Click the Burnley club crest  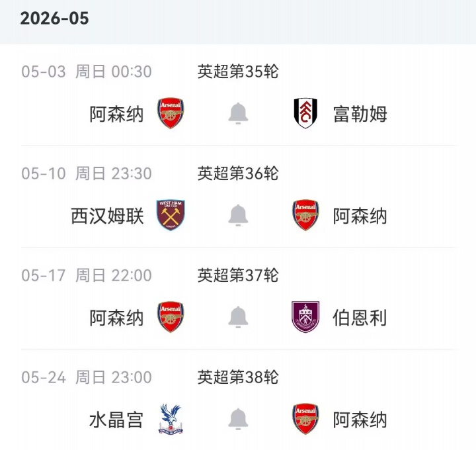point(305,317)
